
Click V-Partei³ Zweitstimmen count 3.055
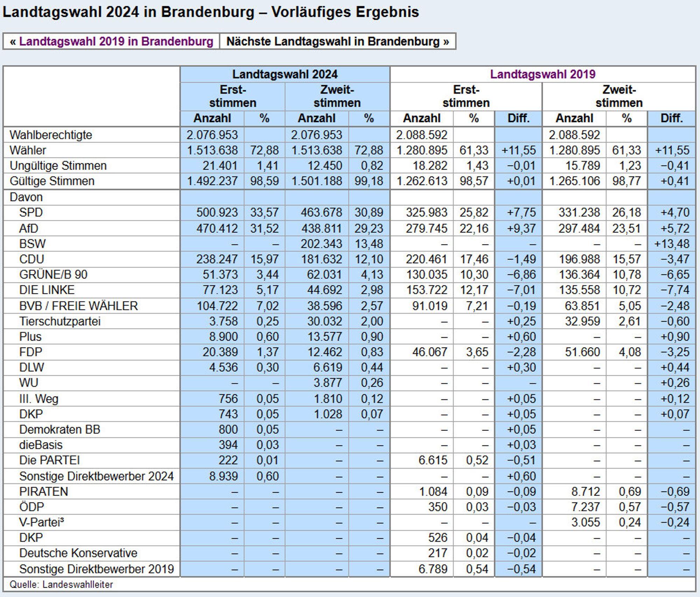(586, 522)
